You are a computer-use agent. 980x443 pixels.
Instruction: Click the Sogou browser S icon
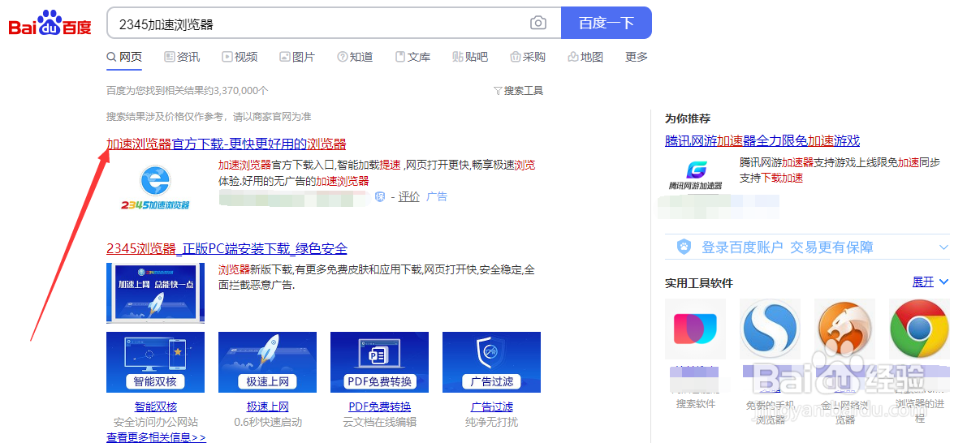(x=770, y=329)
